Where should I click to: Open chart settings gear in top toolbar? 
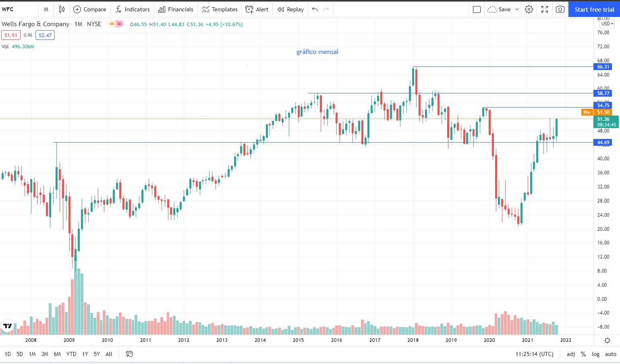[529, 9]
